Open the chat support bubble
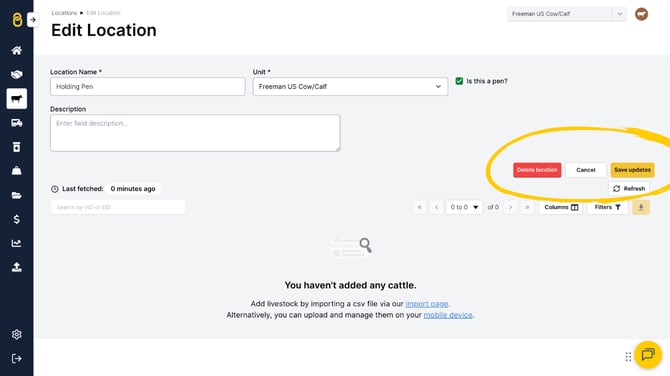The image size is (670, 376). click(x=648, y=354)
